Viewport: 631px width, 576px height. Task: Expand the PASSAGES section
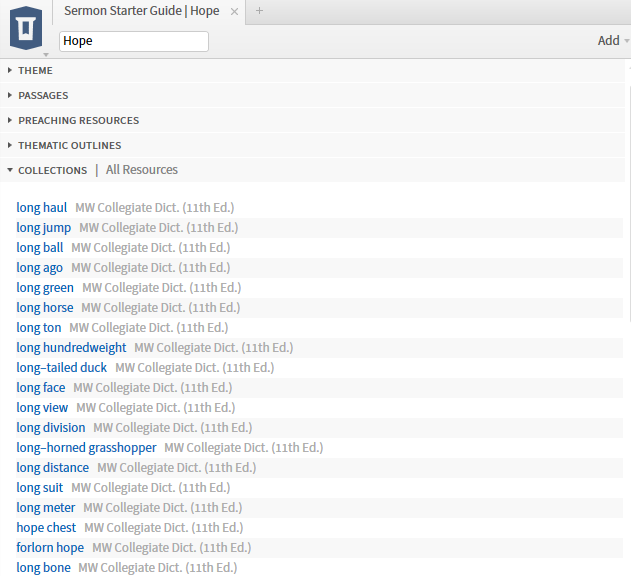43,95
